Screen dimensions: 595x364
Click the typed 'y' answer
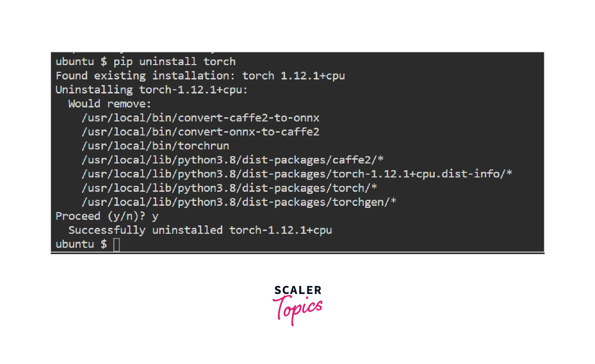tap(155, 217)
